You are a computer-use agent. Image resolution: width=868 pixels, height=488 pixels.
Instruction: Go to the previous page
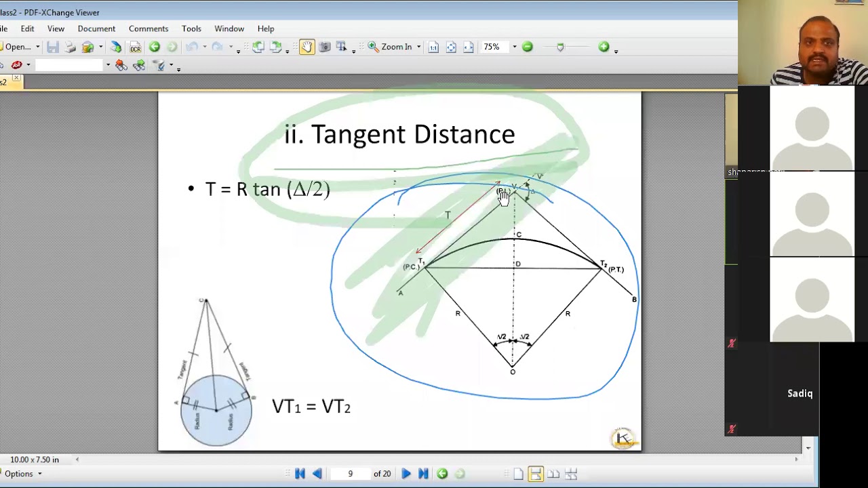click(317, 474)
